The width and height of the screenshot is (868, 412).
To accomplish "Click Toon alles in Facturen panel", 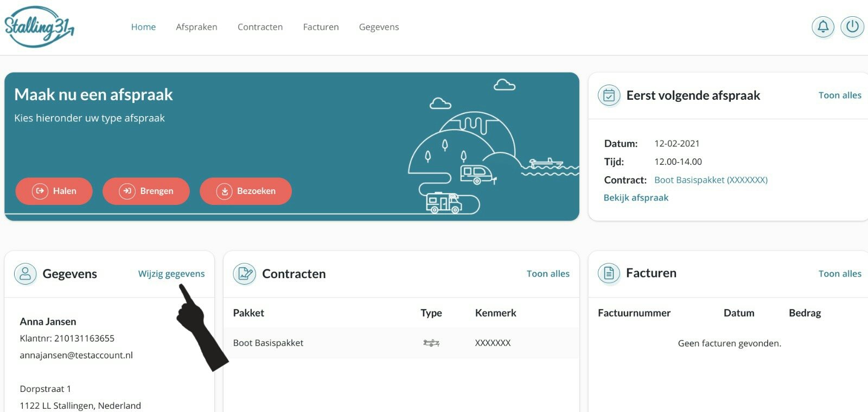I will click(x=840, y=274).
